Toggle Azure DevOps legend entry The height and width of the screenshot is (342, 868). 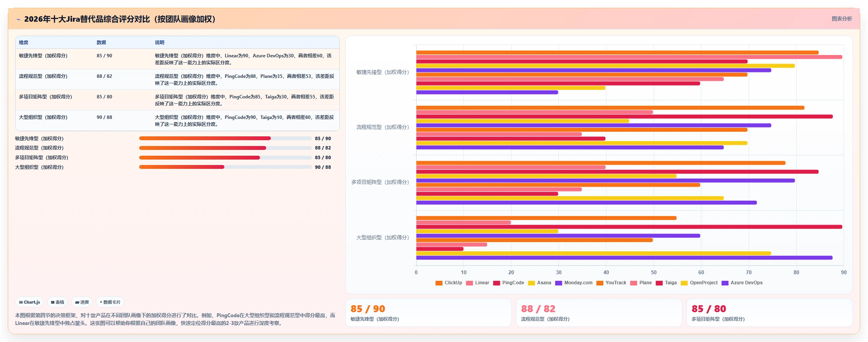[742, 283]
